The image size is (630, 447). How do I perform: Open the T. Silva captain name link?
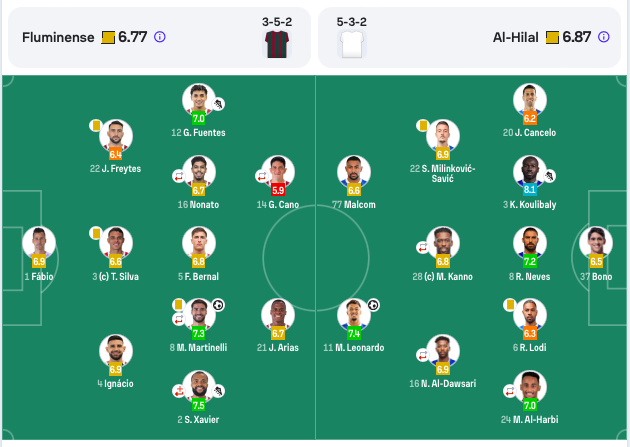116,276
